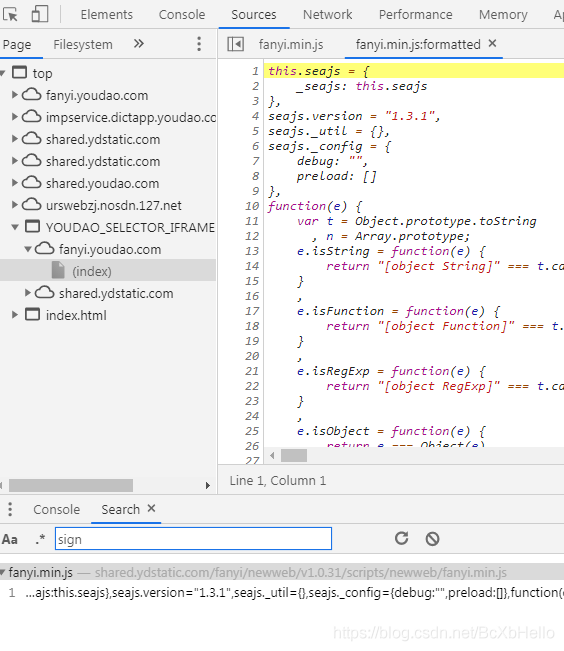Expand the first fanyi.youdao.com domain node
The image size is (564, 651).
(15, 95)
